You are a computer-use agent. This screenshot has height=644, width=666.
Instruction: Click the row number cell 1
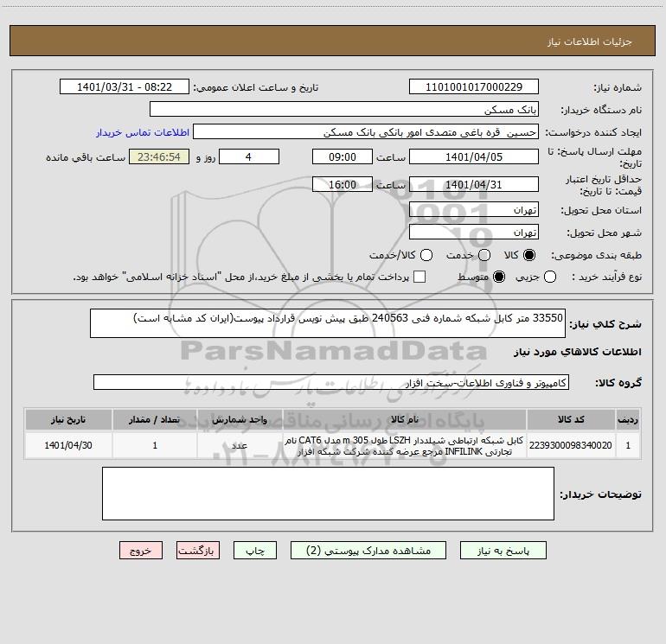click(x=628, y=445)
